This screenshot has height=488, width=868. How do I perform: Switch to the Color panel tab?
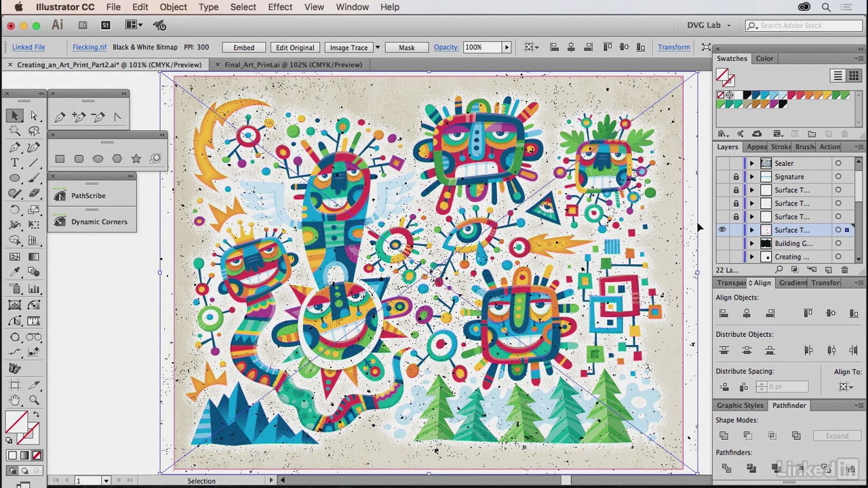tap(764, 58)
